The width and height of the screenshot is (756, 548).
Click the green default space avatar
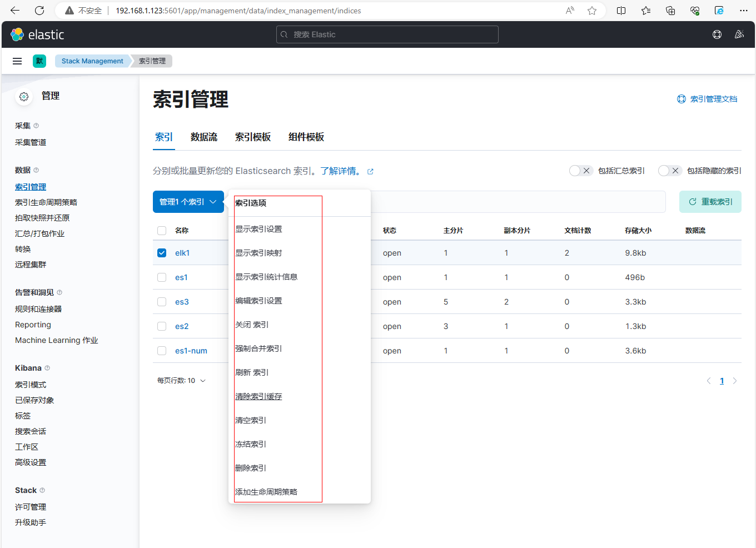pos(39,61)
